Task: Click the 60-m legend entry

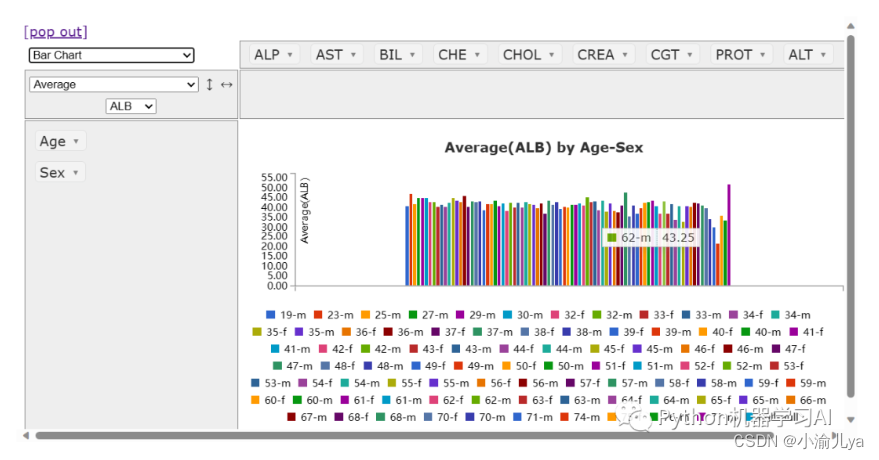Action: [x=313, y=400]
